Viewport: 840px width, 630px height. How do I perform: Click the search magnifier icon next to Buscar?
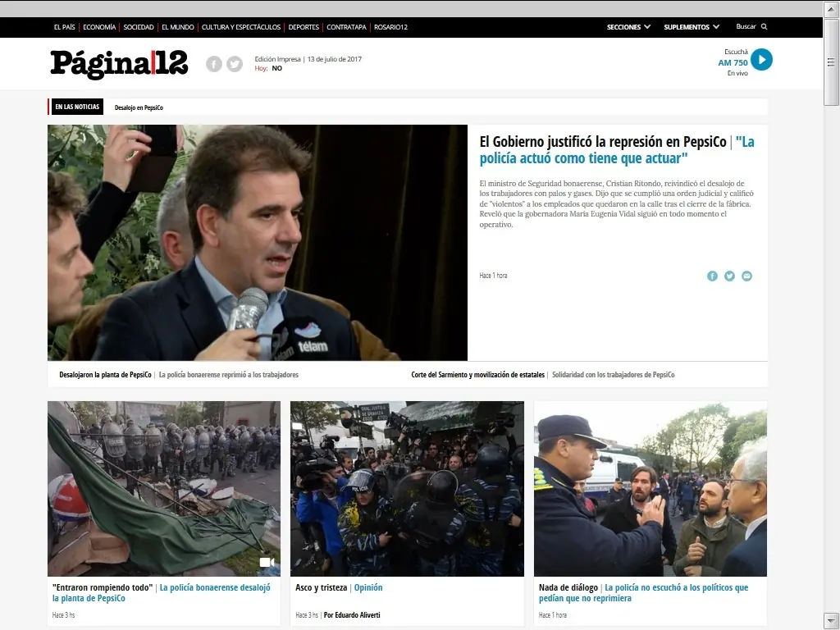click(764, 27)
